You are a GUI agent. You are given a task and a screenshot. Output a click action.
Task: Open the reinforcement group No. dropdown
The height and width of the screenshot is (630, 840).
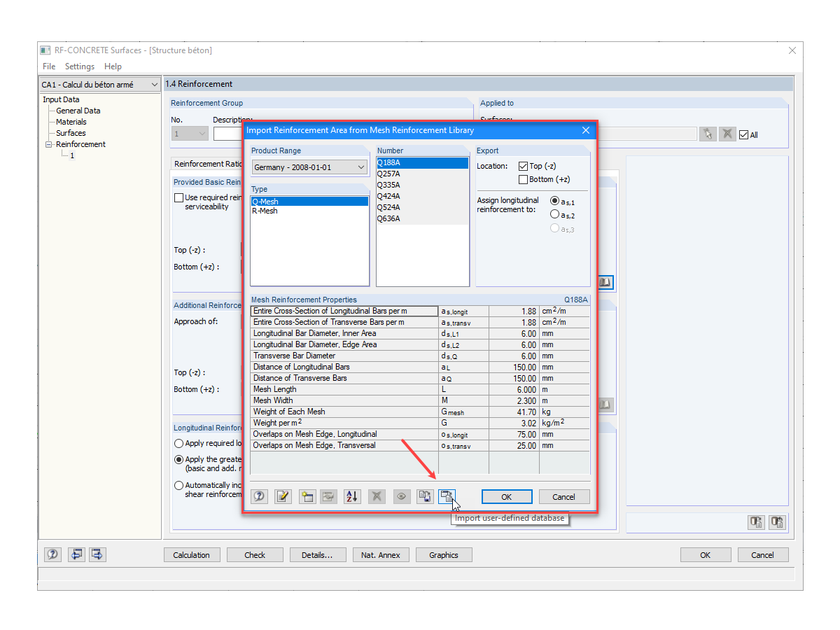tap(190, 134)
